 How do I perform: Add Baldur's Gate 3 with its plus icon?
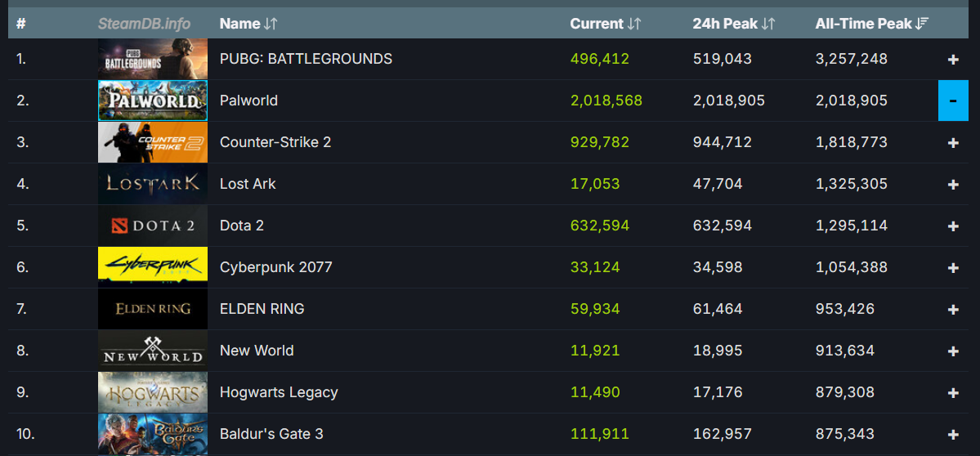953,435
